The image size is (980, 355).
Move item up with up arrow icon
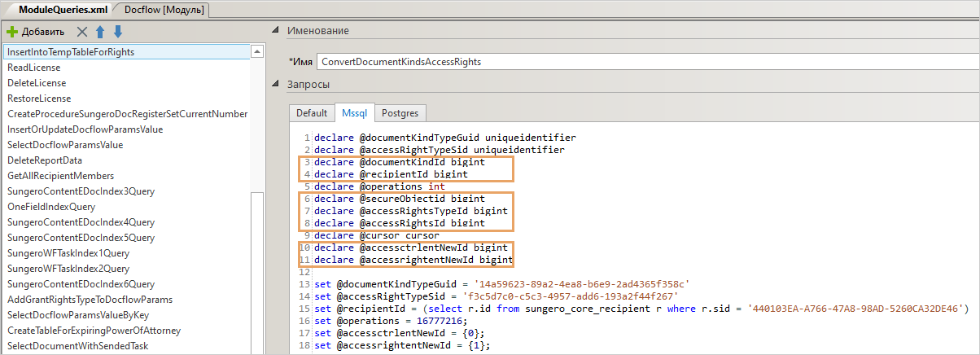coord(100,32)
